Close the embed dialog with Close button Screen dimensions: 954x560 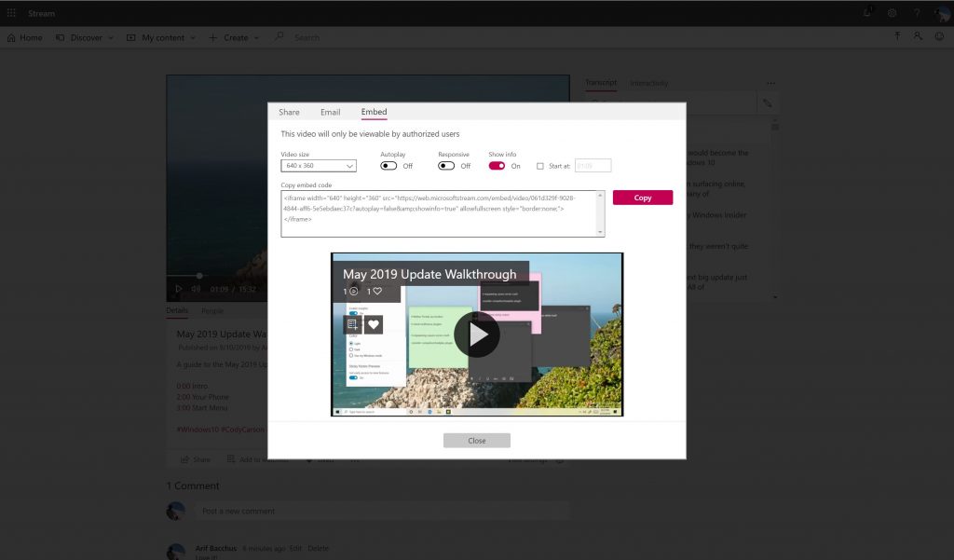point(476,440)
